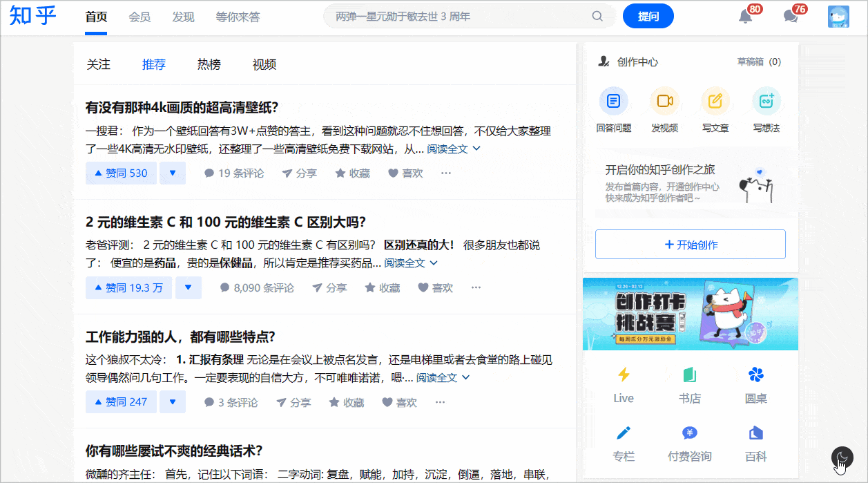Viewport: 868px width, 483px height.
Task: Open the 写文章 write article icon
Action: click(715, 102)
